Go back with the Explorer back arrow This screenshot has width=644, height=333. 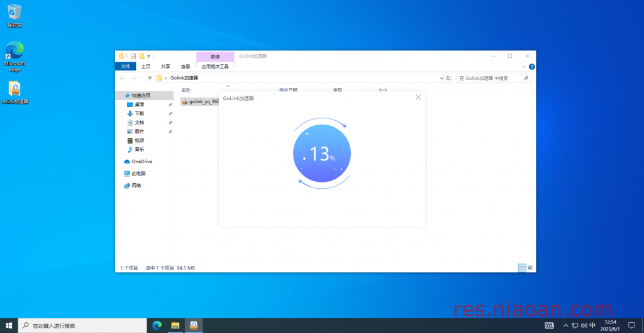(x=123, y=78)
